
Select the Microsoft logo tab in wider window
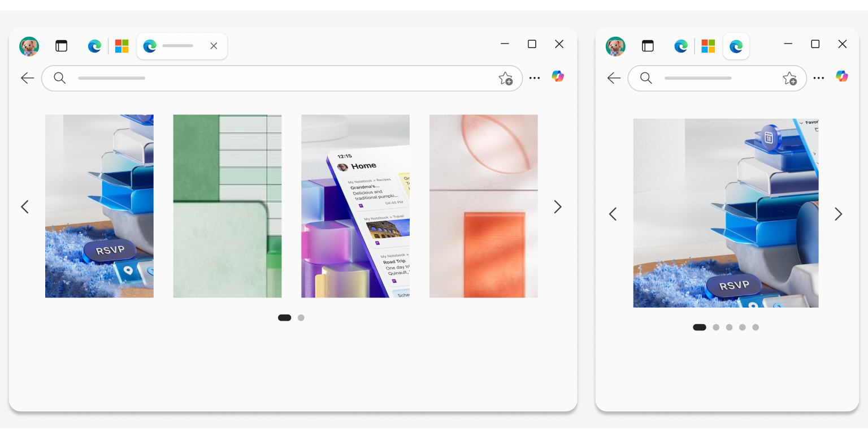122,46
